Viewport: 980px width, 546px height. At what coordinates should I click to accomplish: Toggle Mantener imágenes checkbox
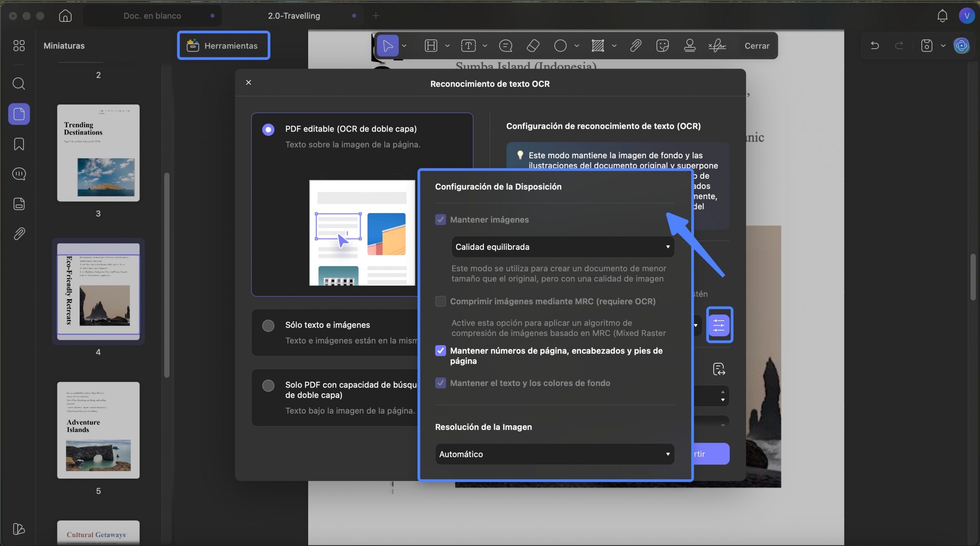[440, 220]
